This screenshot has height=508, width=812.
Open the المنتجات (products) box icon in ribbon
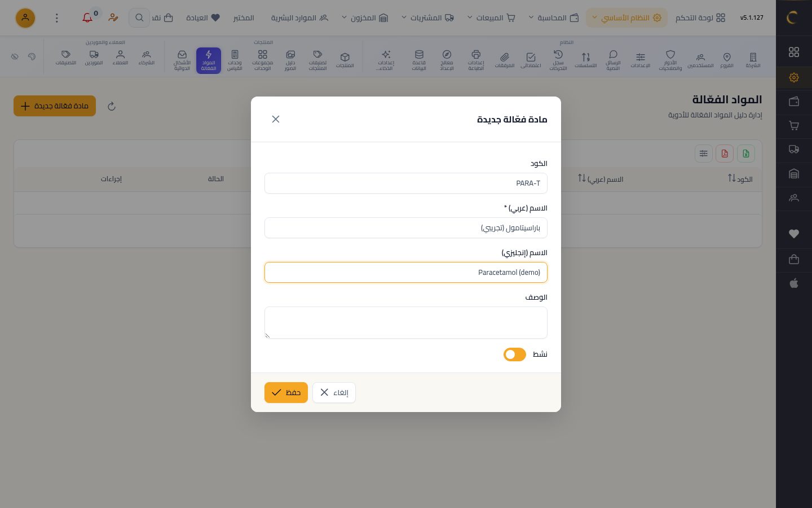pos(345,59)
